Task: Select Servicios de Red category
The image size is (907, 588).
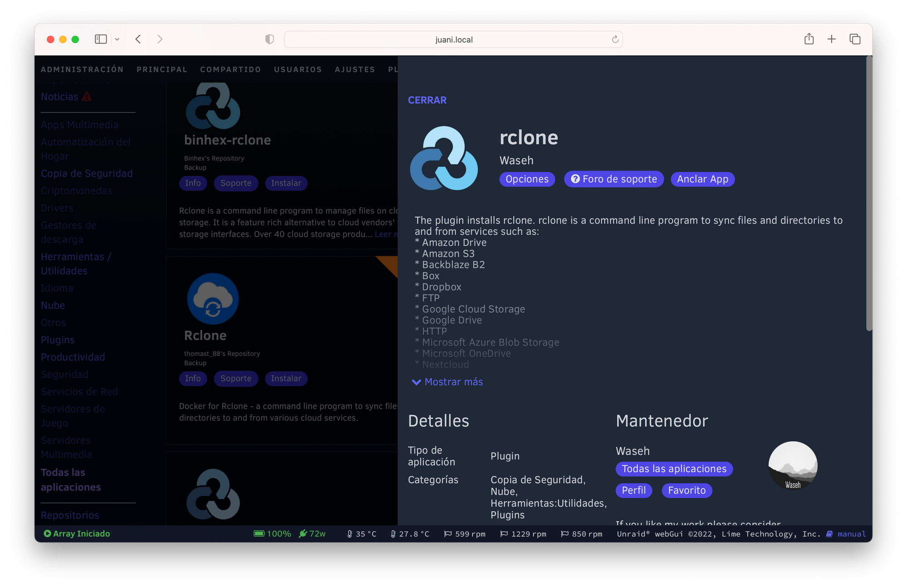Action: click(x=79, y=391)
